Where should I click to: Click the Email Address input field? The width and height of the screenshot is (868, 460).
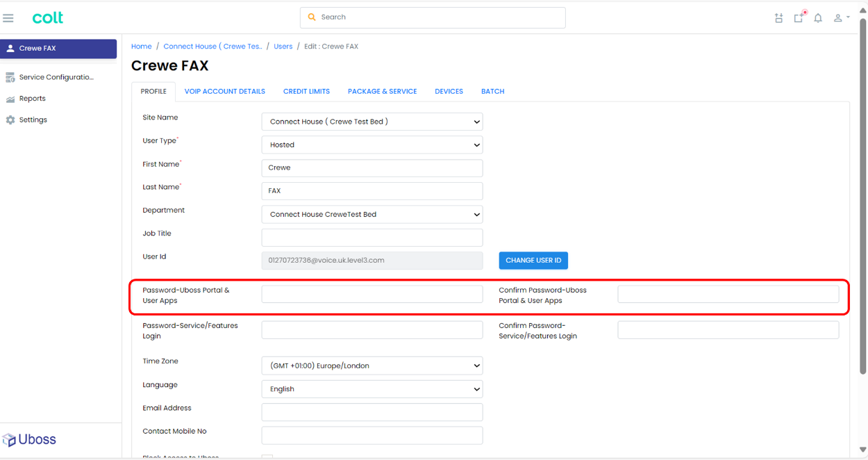(x=372, y=412)
